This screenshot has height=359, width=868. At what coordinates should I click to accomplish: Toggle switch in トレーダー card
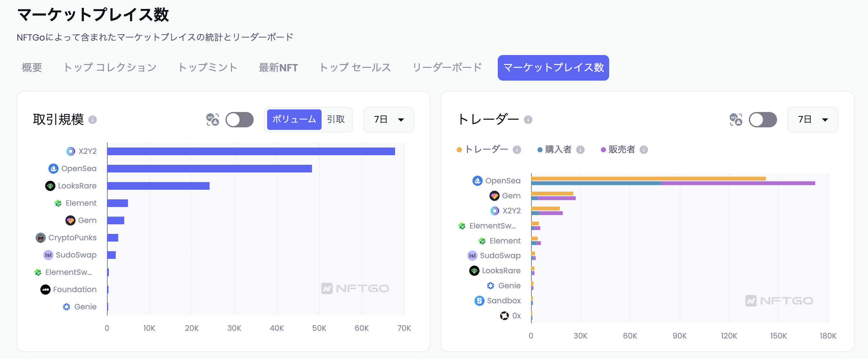click(x=763, y=120)
